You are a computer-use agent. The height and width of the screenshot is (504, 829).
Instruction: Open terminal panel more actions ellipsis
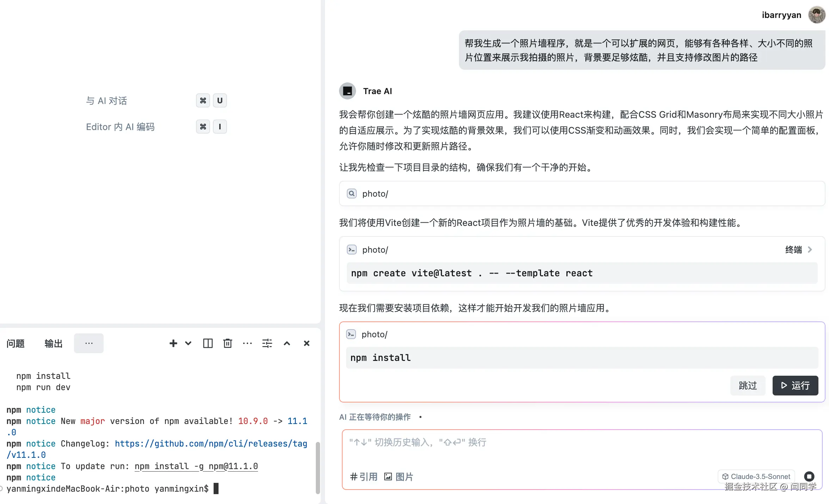pos(247,343)
